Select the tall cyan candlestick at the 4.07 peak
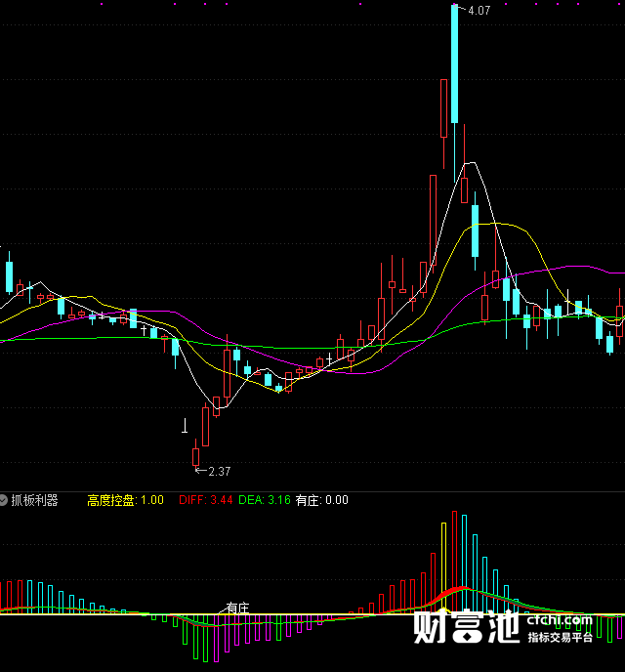This screenshot has width=625, height=672. pos(454,64)
